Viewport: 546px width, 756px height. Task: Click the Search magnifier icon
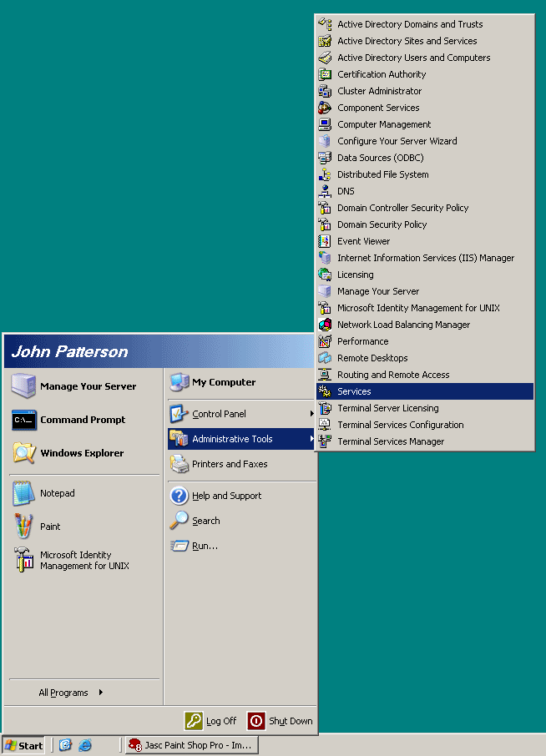point(179,521)
